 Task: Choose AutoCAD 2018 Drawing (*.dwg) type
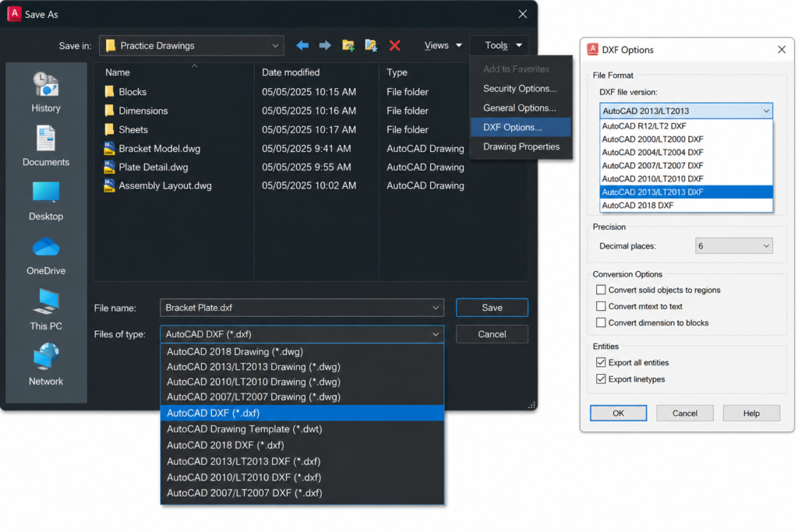point(302,351)
